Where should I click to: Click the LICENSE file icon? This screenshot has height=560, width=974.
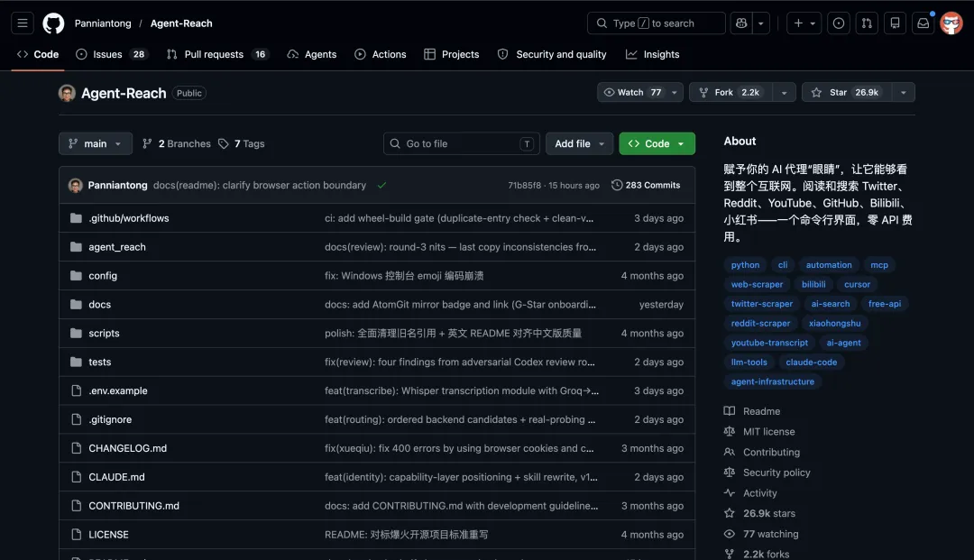pos(76,535)
